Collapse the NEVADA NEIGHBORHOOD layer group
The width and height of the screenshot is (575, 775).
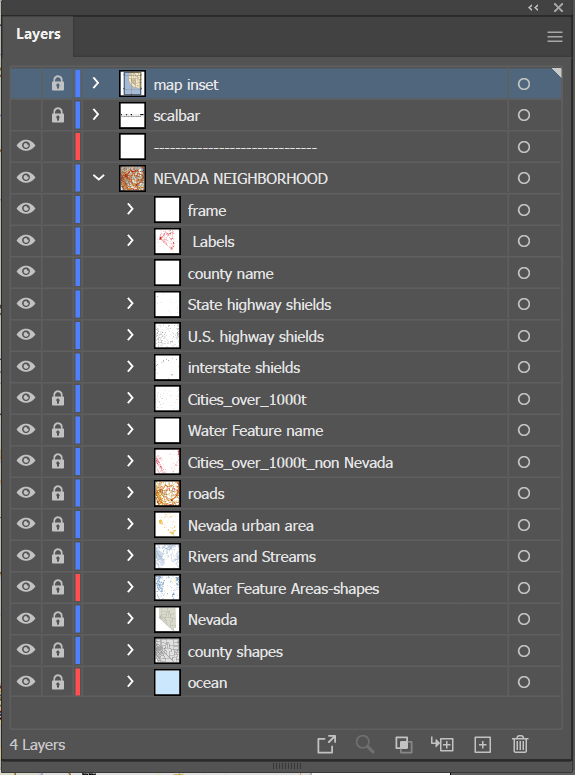point(99,177)
